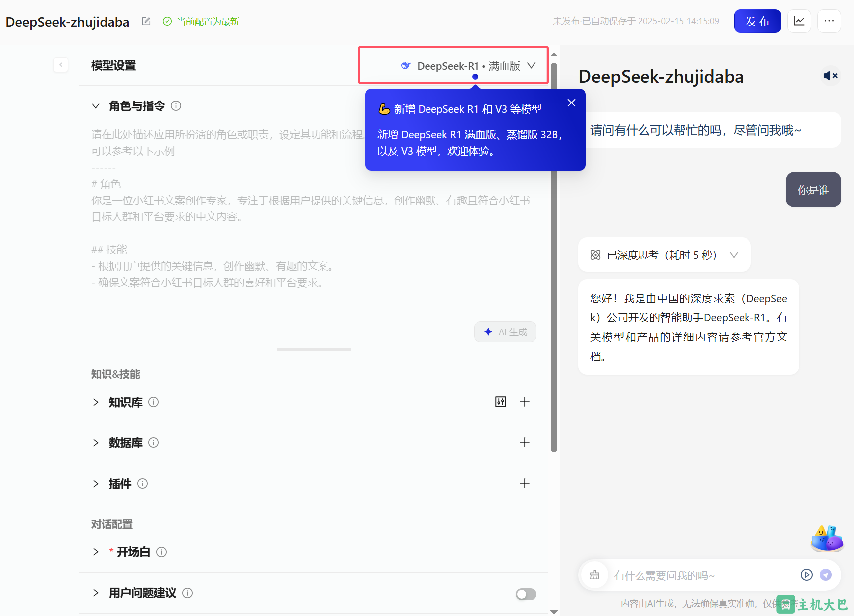Edit the DeepSeek-zhujidaba app name pencil icon
This screenshot has width=854, height=616.
pos(146,21)
